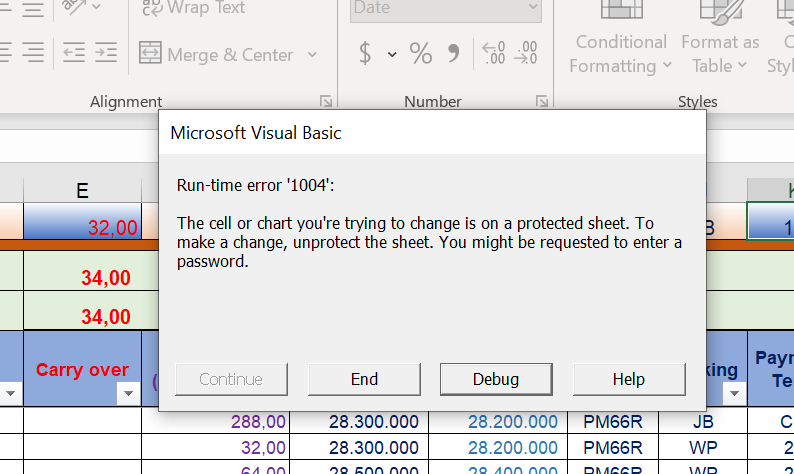794x474 pixels.
Task: Open Number group dialog launcher
Action: (x=542, y=102)
